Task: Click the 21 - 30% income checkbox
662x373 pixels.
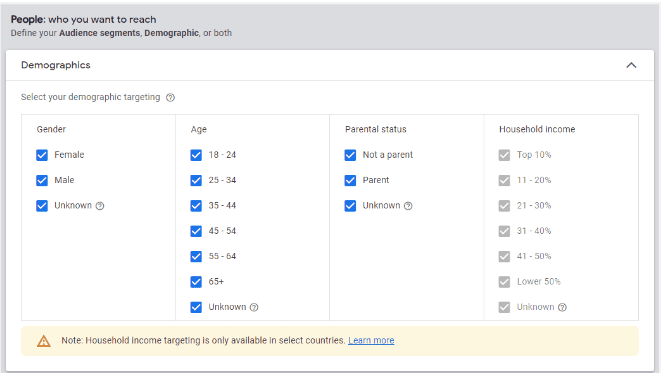Action: pyautogui.click(x=504, y=206)
